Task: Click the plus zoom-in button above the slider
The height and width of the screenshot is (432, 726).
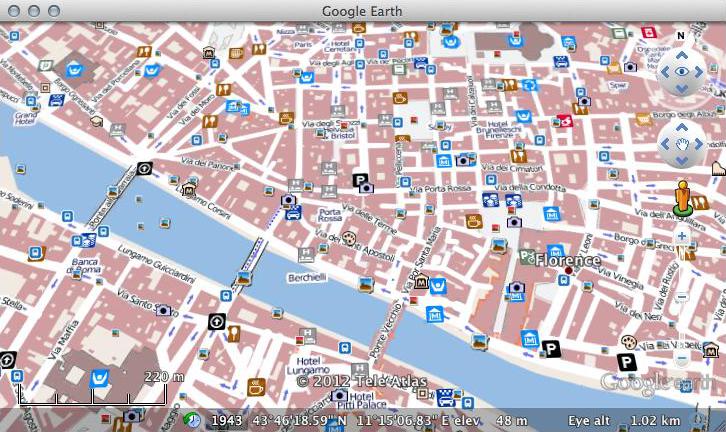Action: (682, 236)
